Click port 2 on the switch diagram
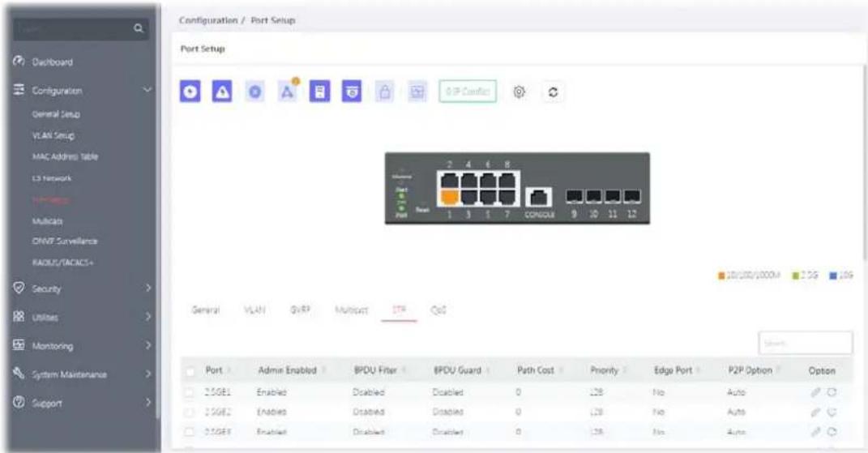The width and height of the screenshot is (868, 453). (x=450, y=180)
